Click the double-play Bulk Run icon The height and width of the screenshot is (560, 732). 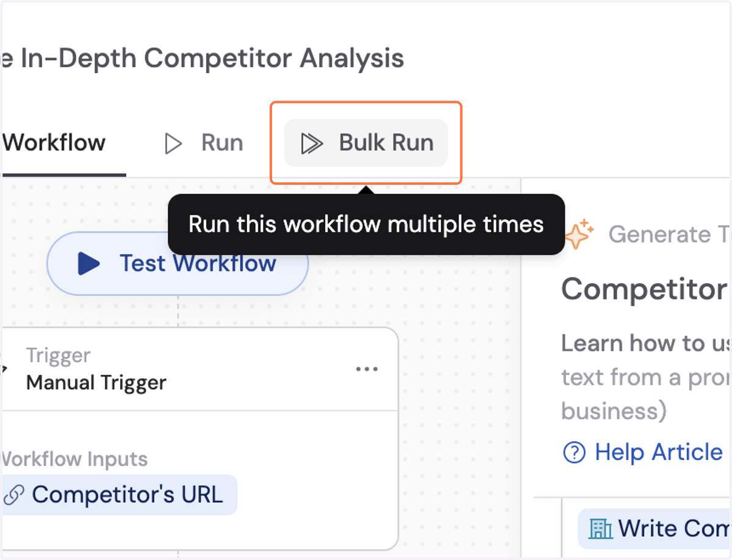[312, 143]
